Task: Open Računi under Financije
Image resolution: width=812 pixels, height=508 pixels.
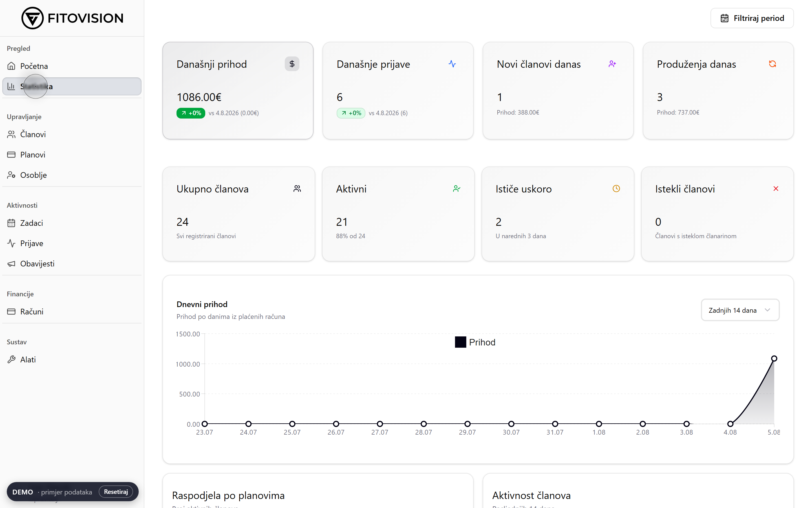Action: coord(72,312)
